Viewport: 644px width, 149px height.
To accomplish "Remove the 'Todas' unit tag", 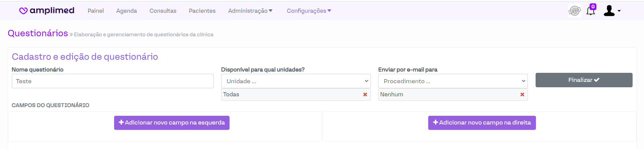I will pos(365,95).
